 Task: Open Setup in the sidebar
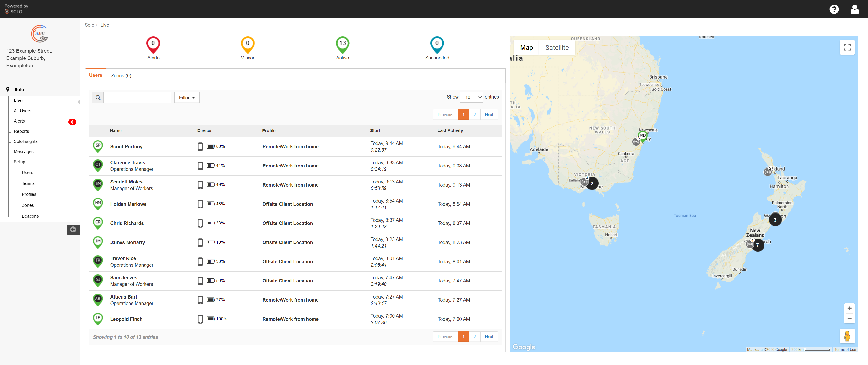pos(19,162)
